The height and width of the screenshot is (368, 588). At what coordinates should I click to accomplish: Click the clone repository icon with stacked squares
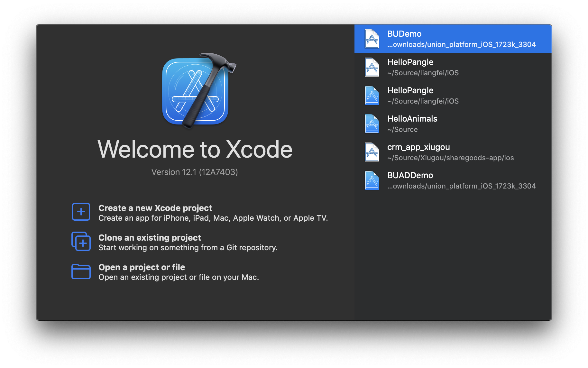coord(81,241)
